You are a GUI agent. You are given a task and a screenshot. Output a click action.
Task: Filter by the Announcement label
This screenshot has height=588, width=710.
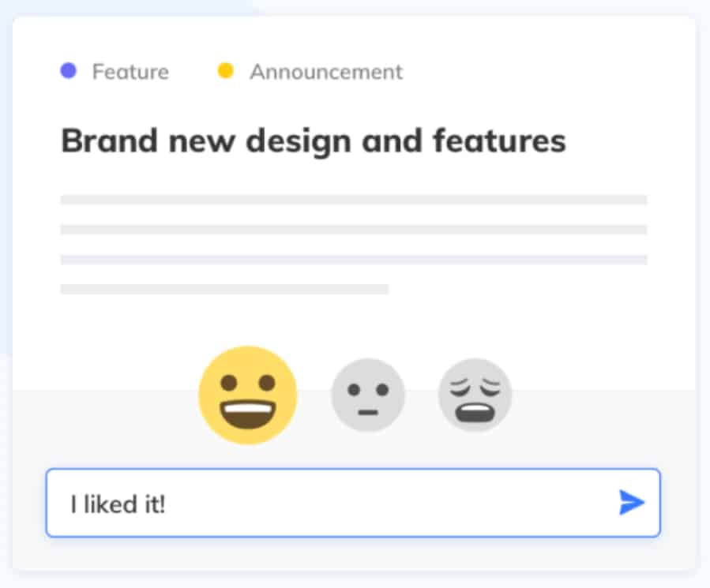pyautogui.click(x=326, y=72)
